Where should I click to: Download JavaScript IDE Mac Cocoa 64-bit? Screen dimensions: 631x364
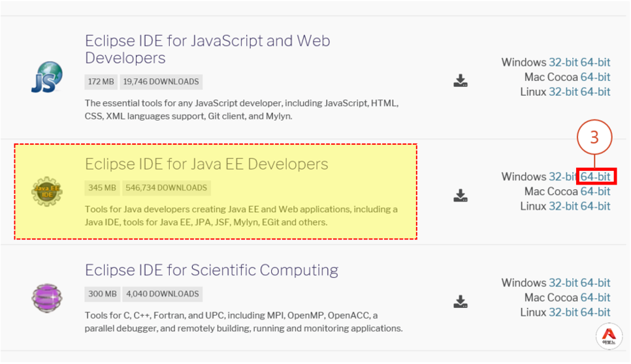(x=595, y=77)
